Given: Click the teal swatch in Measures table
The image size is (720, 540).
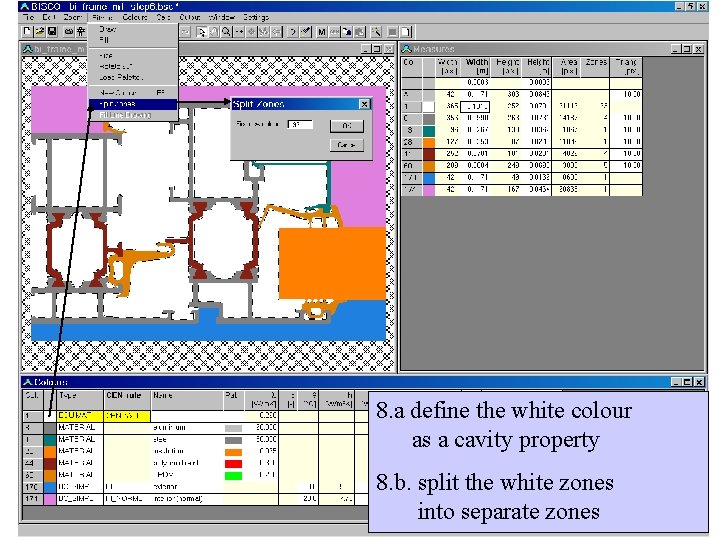Looking at the screenshot, I should pyautogui.click(x=428, y=130).
